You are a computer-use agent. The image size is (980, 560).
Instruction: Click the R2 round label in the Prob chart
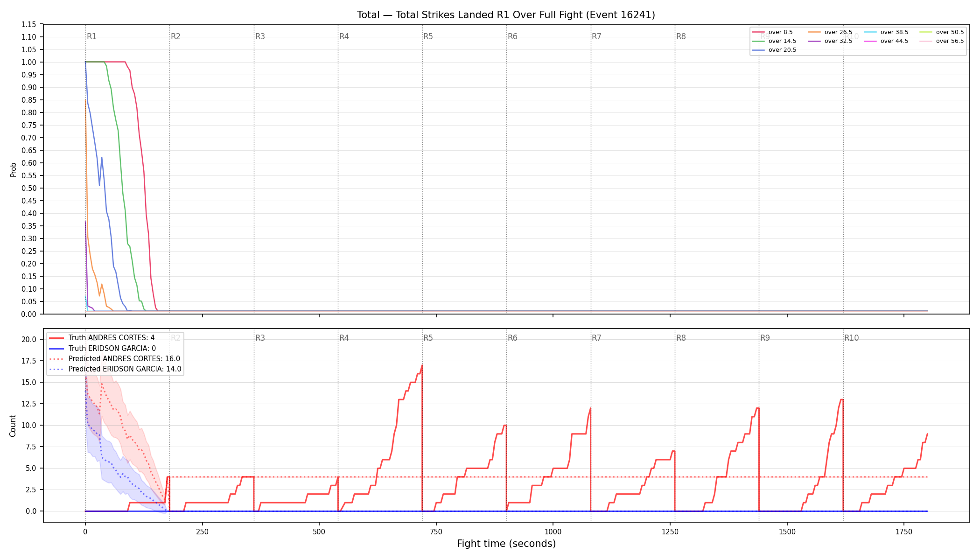[175, 36]
